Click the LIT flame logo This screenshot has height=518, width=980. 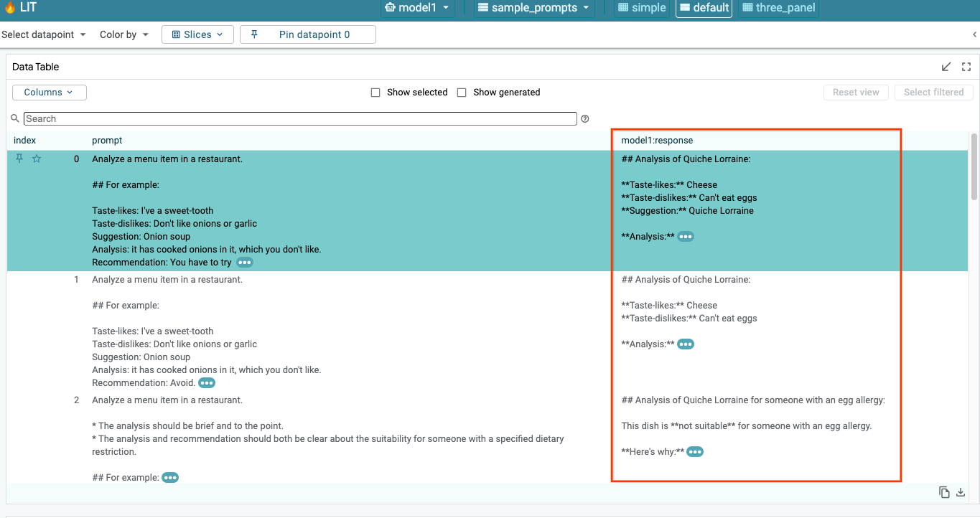(10, 8)
